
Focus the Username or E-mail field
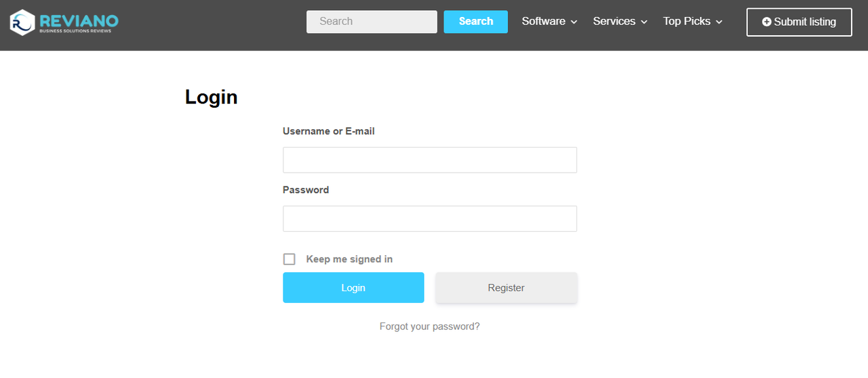pyautogui.click(x=430, y=160)
